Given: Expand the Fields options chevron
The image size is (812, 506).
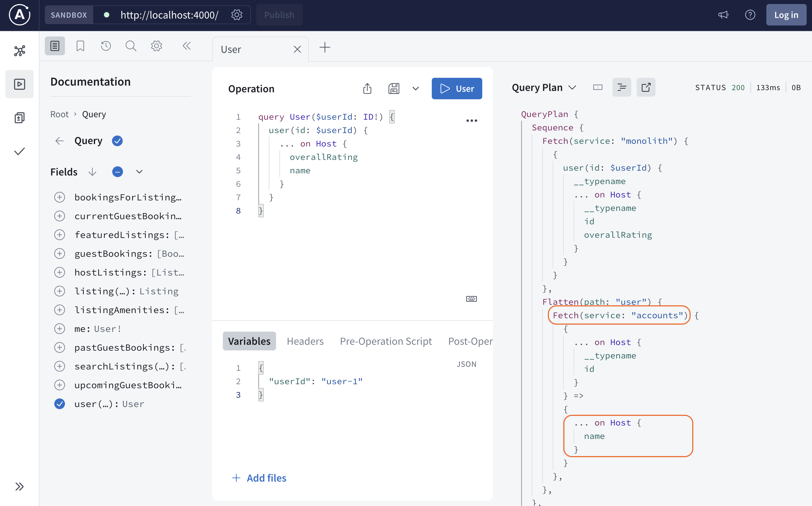Looking at the screenshot, I should click(x=140, y=172).
